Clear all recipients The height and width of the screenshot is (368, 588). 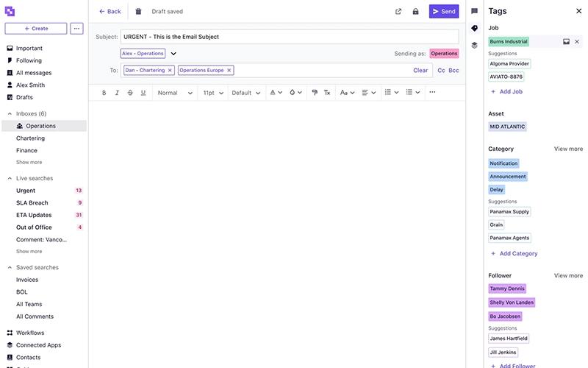[420, 70]
